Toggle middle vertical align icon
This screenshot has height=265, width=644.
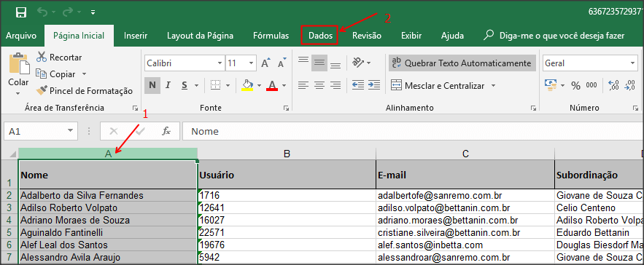point(319,63)
